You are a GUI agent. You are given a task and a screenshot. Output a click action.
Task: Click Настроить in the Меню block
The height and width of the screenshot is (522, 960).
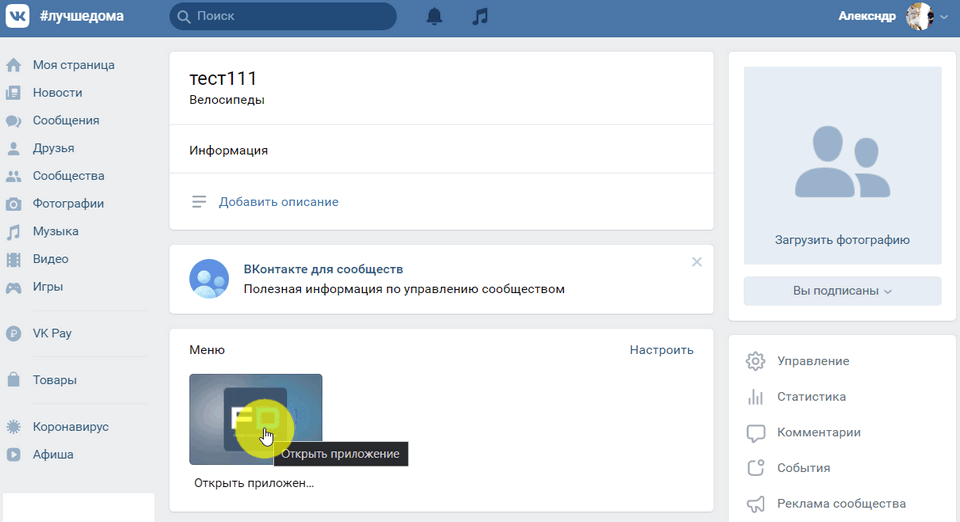661,350
